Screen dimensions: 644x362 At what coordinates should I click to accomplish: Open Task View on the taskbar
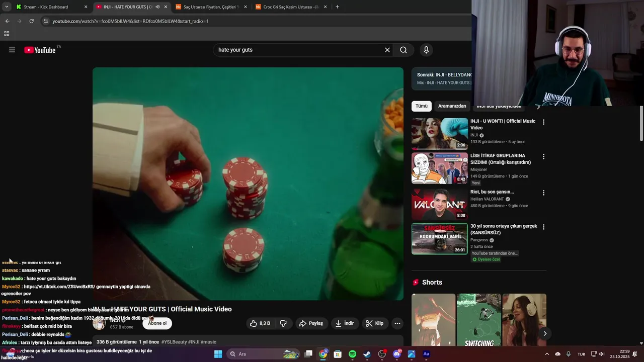tap(308, 354)
